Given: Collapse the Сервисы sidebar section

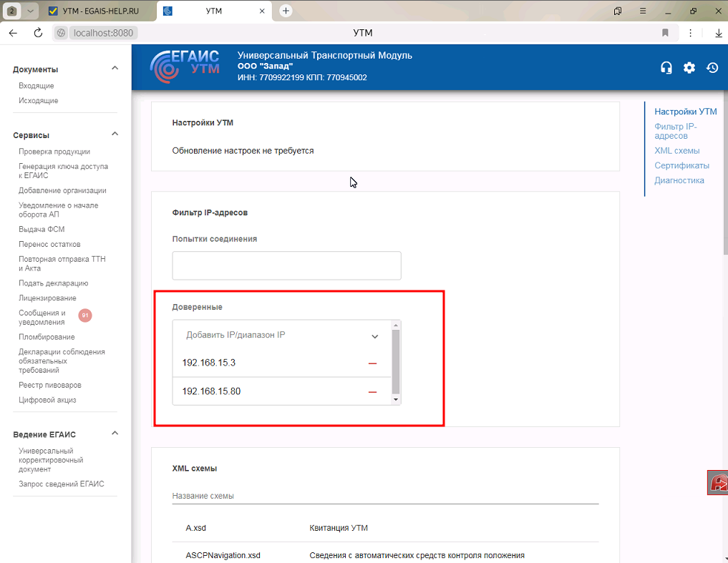Looking at the screenshot, I should (x=115, y=134).
